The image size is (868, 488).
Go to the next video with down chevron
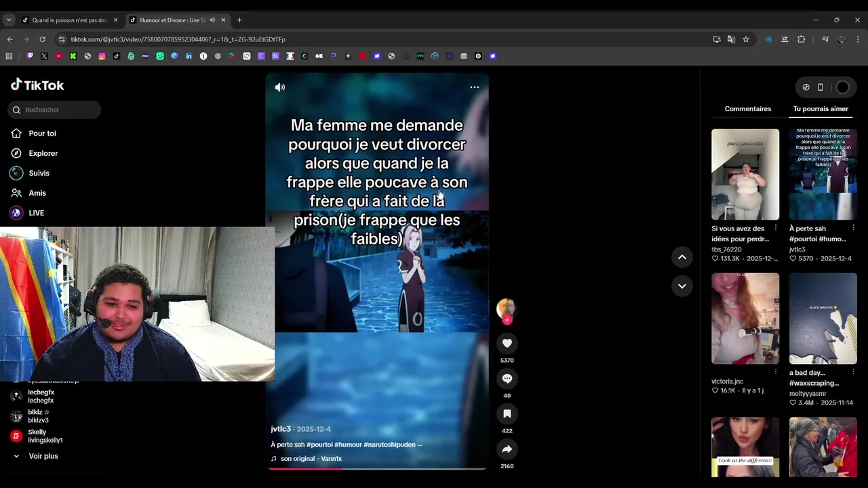682,286
